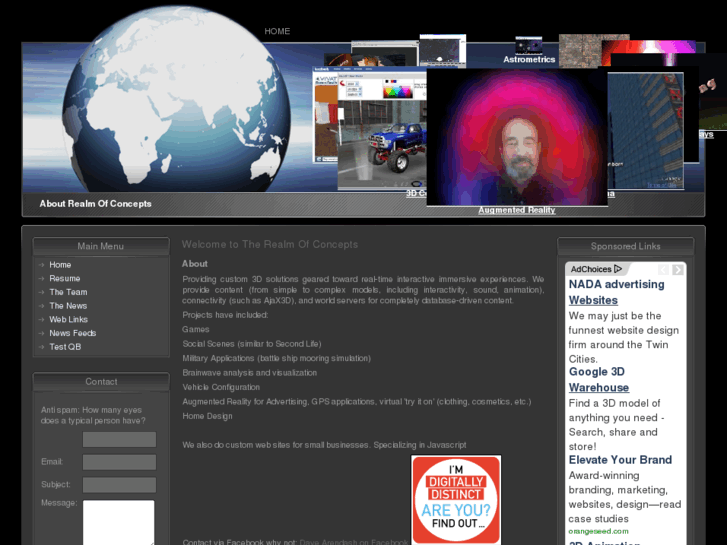Select the Test QB menu entry
The width and height of the screenshot is (727, 545).
click(x=65, y=347)
